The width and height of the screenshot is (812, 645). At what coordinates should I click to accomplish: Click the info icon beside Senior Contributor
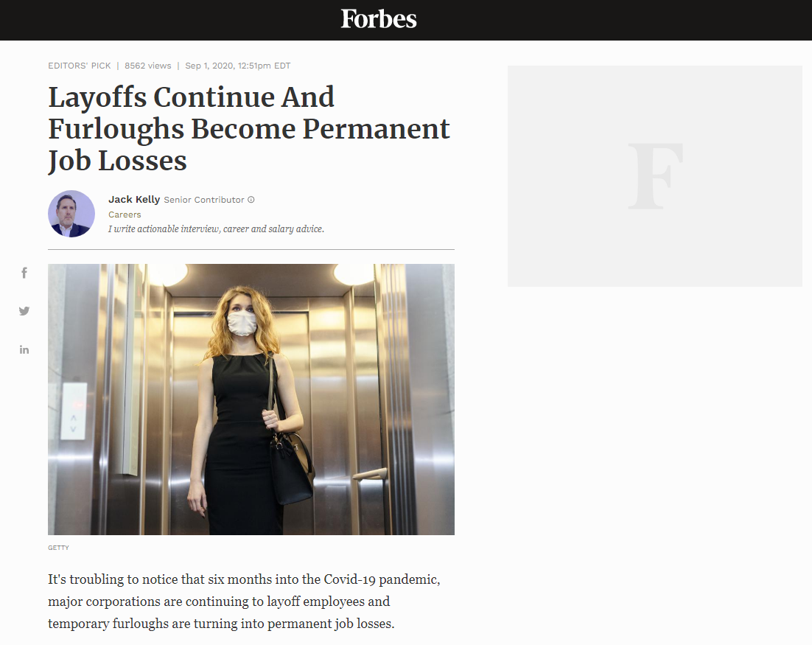(251, 200)
